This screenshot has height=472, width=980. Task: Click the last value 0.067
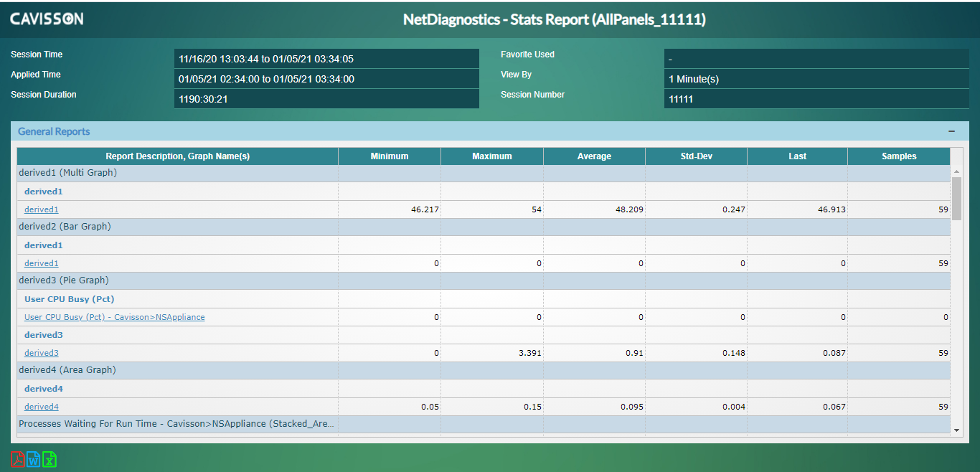[x=834, y=407]
